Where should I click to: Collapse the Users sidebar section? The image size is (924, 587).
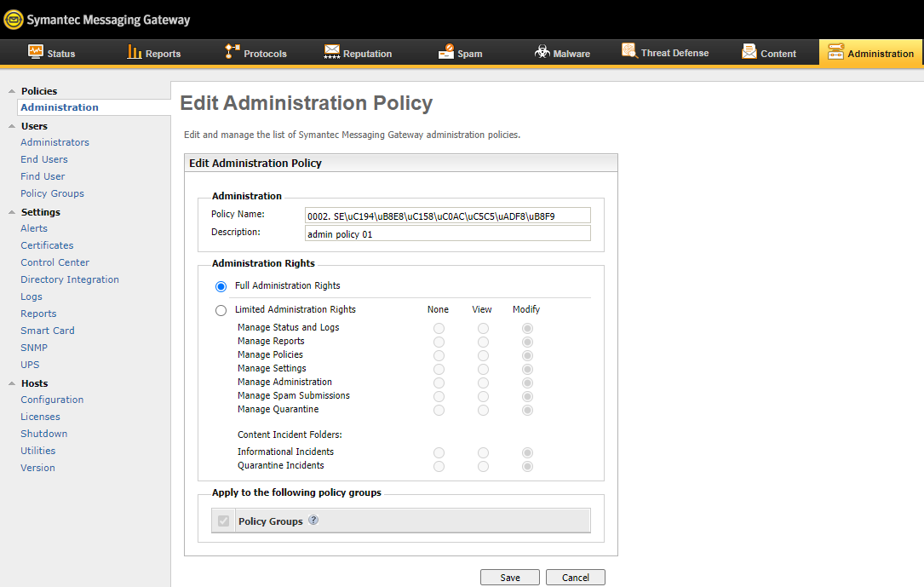pos(12,126)
